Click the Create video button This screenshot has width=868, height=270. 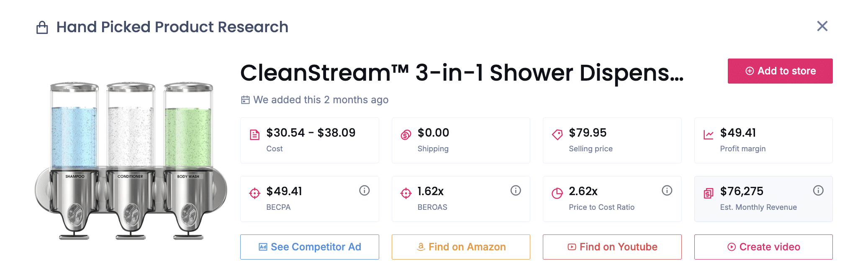click(x=763, y=247)
